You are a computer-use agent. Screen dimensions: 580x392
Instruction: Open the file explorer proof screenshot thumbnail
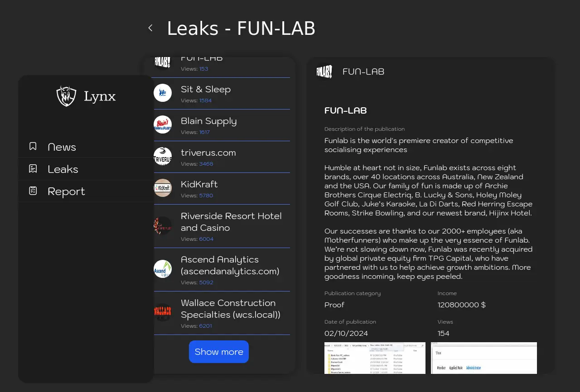pyautogui.click(x=375, y=358)
